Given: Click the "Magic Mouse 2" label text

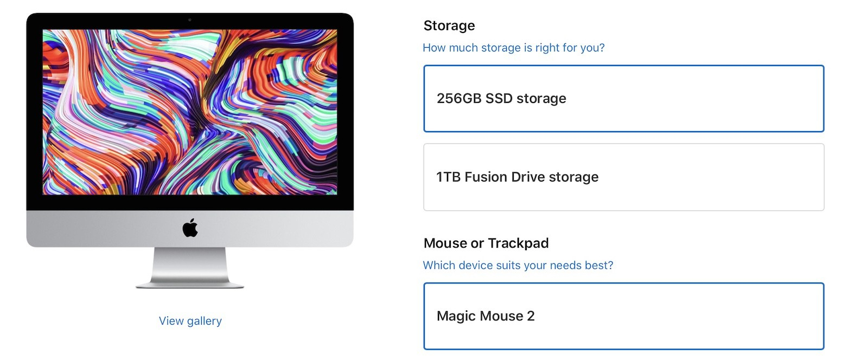Looking at the screenshot, I should pyautogui.click(x=485, y=316).
